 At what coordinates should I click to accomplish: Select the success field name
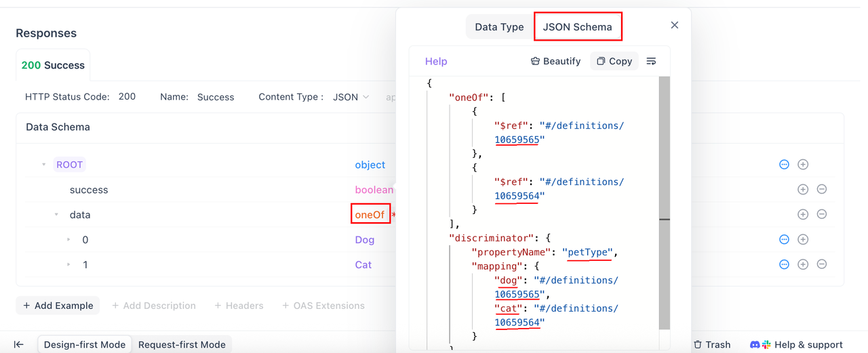point(89,190)
